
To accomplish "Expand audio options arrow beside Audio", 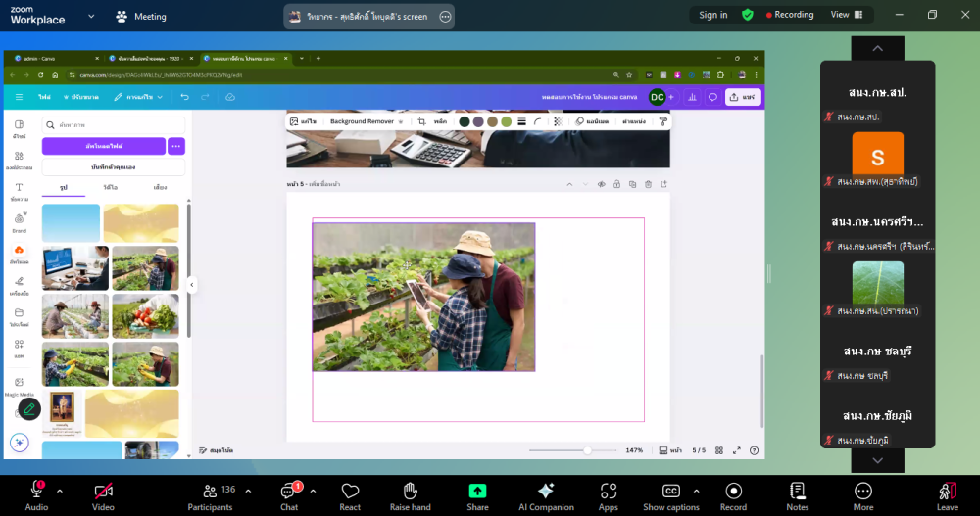I will click(60, 491).
